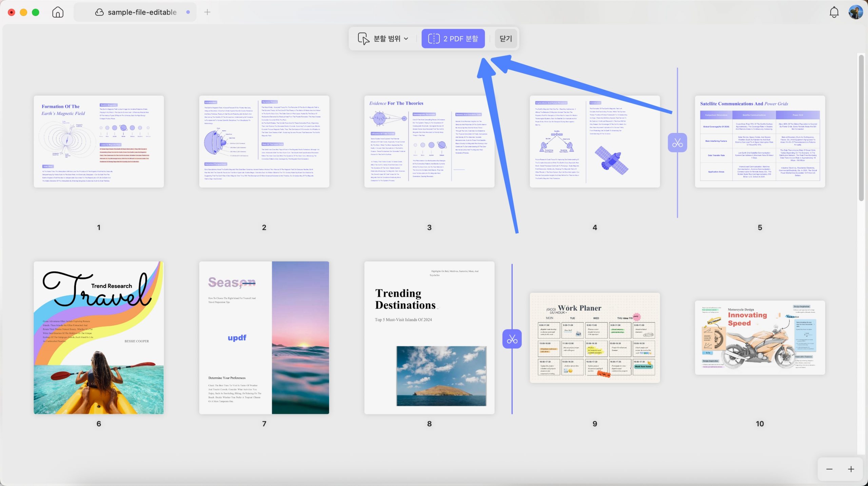The height and width of the screenshot is (486, 868).
Task: Open the home screen icon
Action: (x=58, y=12)
